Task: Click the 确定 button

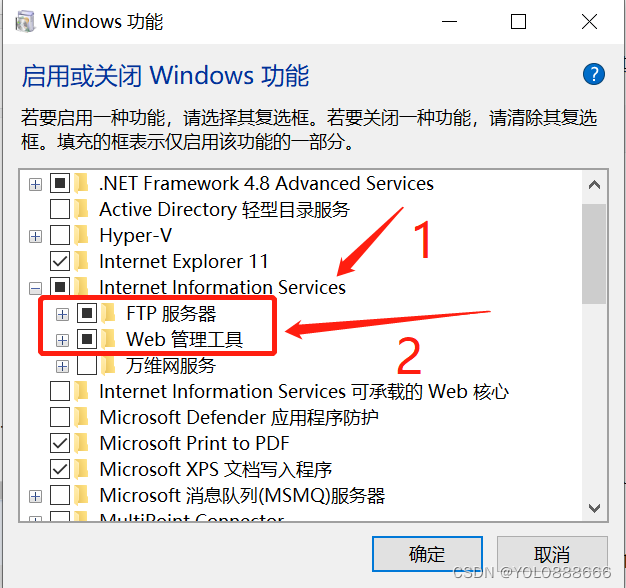Action: click(x=427, y=554)
